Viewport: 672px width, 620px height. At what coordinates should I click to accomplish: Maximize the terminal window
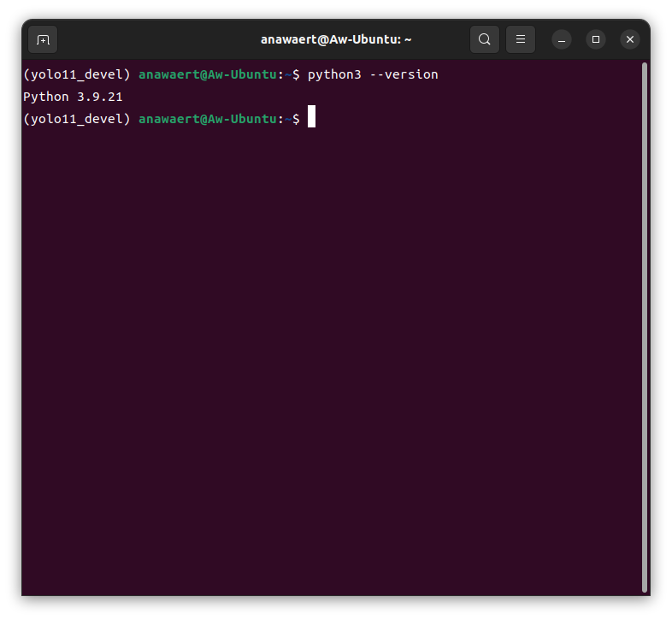pyautogui.click(x=596, y=39)
